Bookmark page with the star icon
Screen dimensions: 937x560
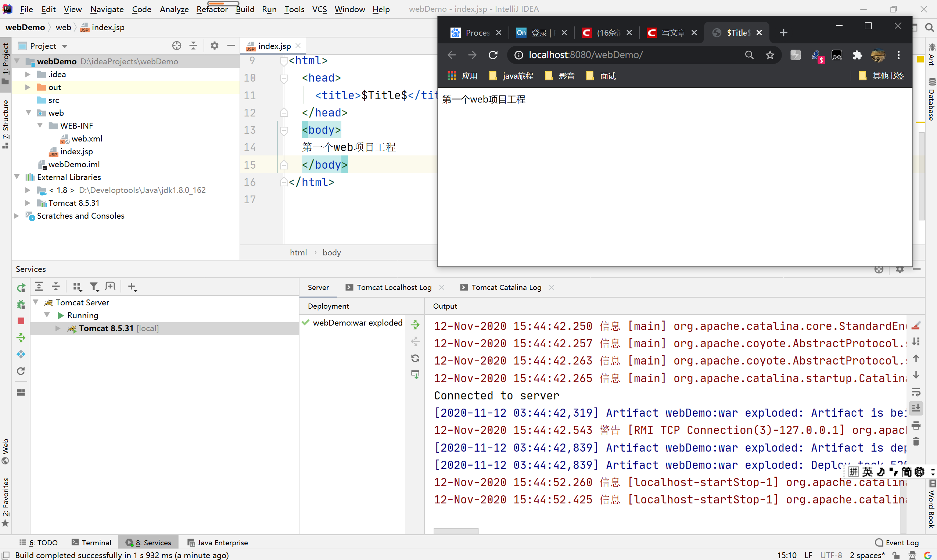pos(770,55)
